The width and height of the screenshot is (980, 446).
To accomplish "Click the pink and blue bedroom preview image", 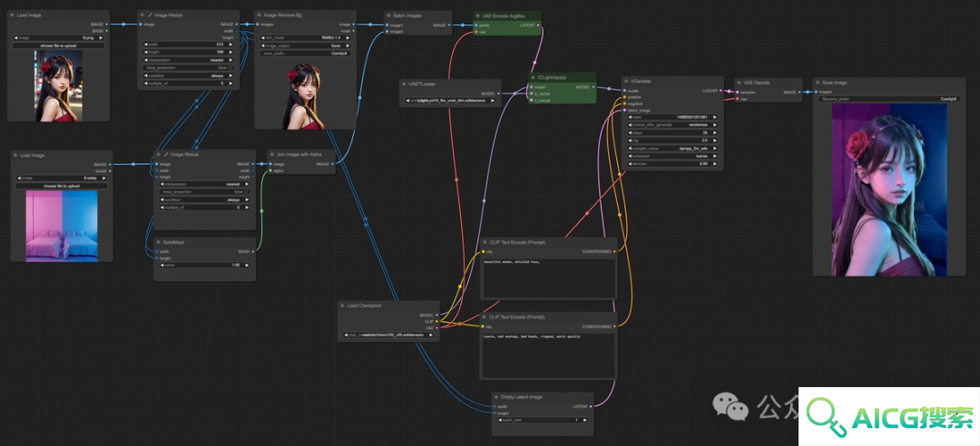I will (x=62, y=226).
